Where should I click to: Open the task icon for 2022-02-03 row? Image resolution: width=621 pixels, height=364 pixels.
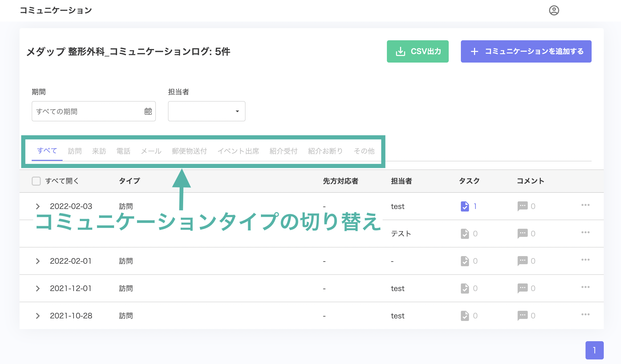[x=465, y=206]
